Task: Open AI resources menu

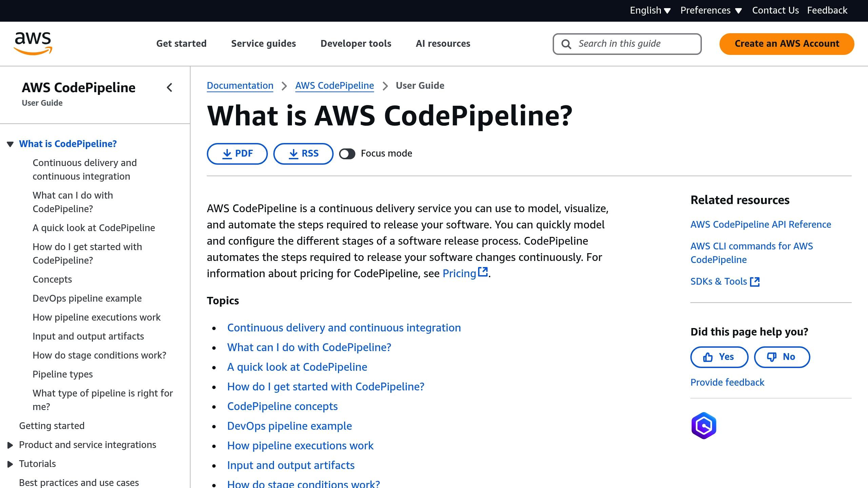Action: (x=443, y=44)
